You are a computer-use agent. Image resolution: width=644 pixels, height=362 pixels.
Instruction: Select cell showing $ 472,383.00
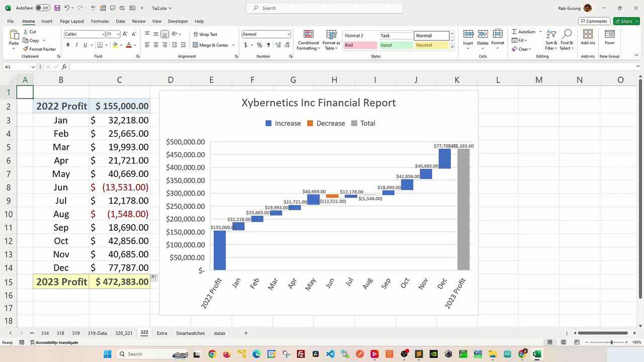tap(119, 282)
